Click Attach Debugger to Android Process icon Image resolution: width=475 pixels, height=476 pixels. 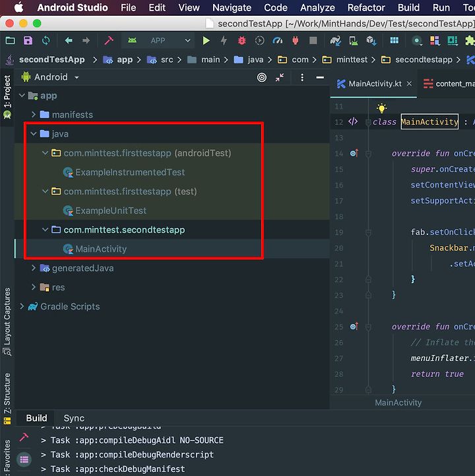pos(296,40)
